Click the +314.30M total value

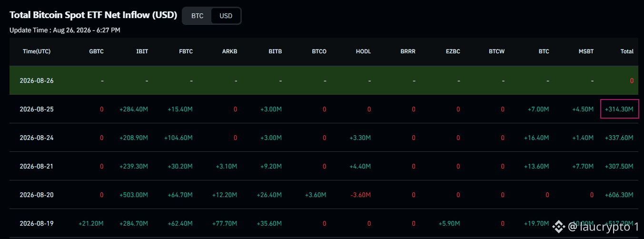click(x=619, y=110)
